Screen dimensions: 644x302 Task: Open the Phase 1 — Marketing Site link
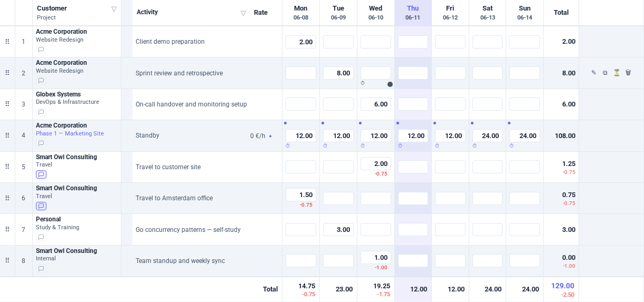point(70,134)
